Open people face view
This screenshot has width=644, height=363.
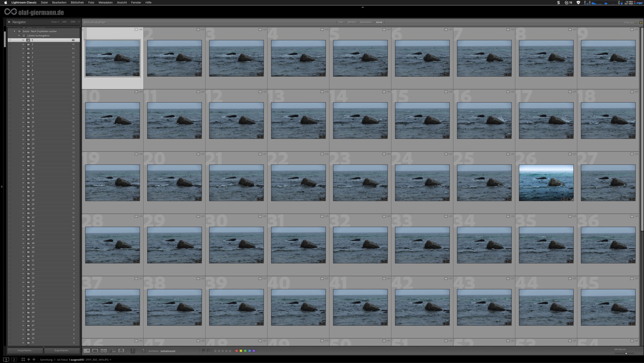121,351
